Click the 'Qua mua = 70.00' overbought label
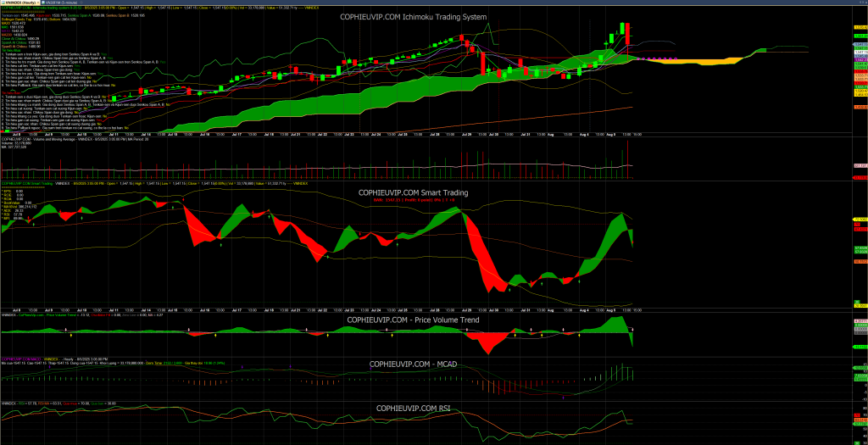Viewport: 868px width, 445px height. 75,403
